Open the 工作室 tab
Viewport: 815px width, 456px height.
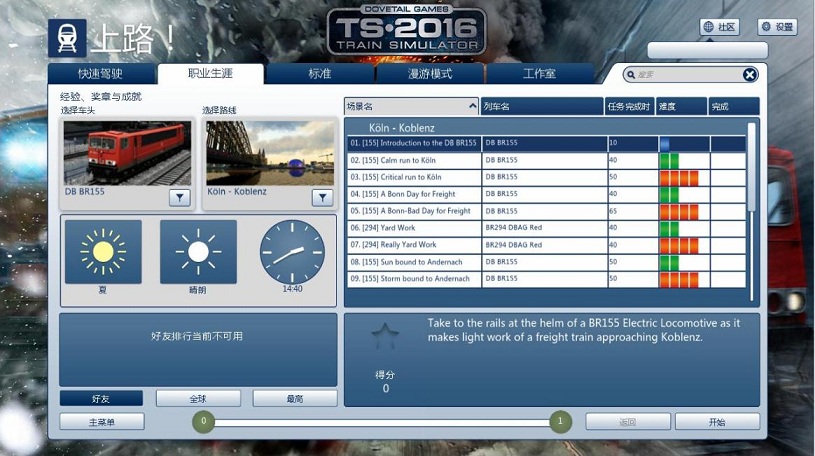(x=540, y=74)
